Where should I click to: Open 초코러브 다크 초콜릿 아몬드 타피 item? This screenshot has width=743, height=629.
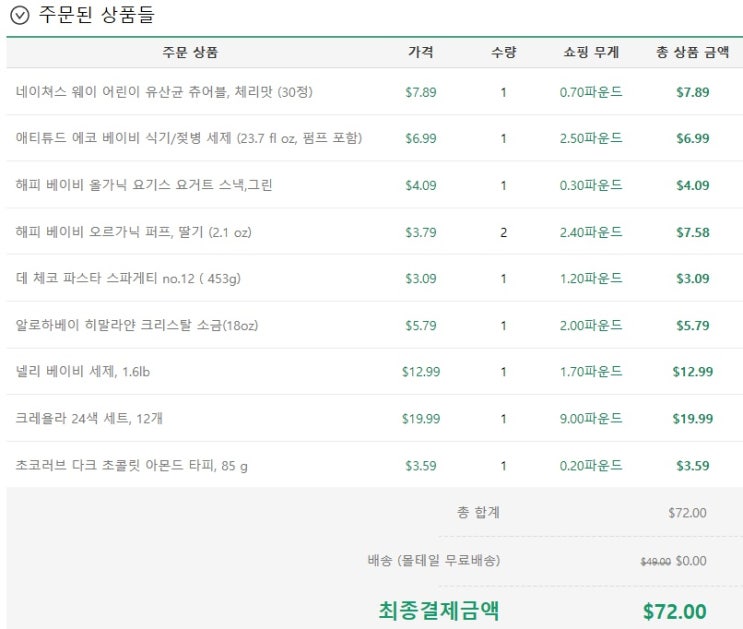[131, 465]
